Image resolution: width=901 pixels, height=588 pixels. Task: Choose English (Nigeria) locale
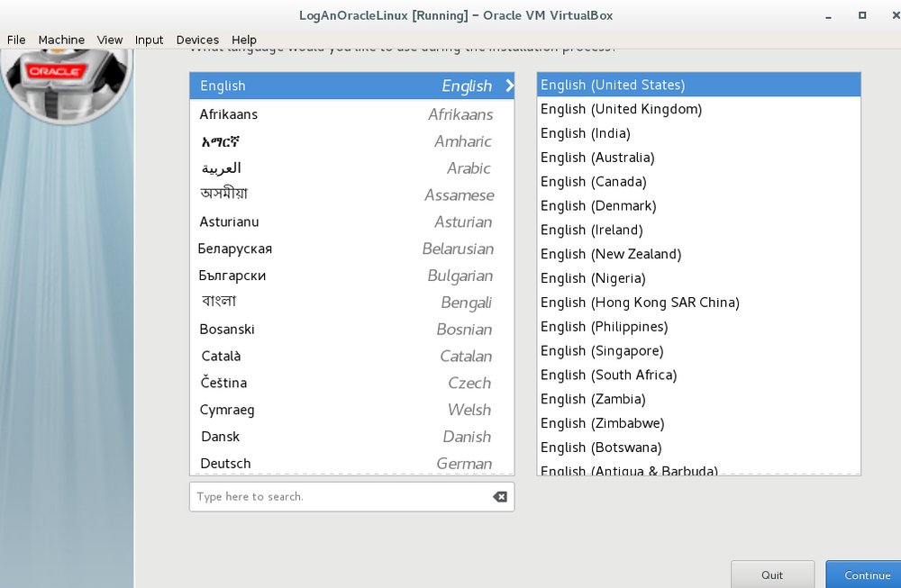[699, 278]
